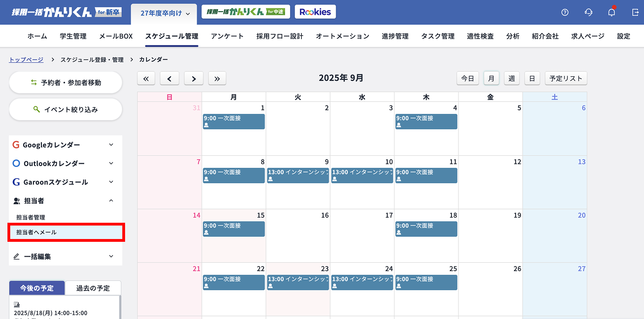644x319 pixels.
Task: Click the logout icon in header
Action: tap(635, 13)
